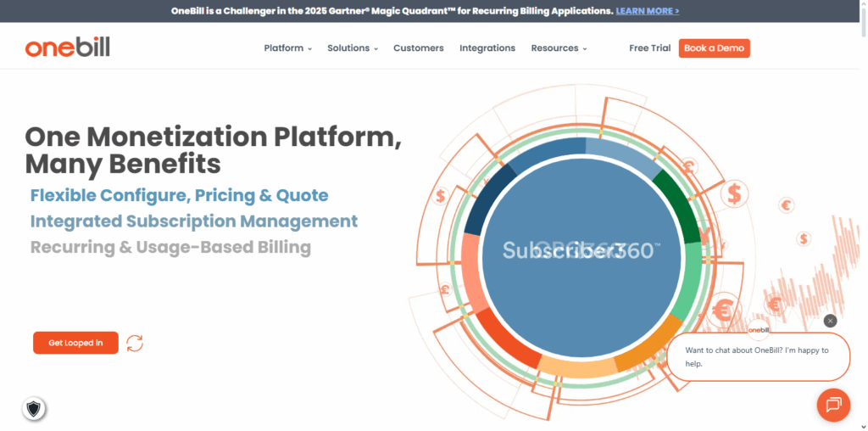The image size is (868, 431).
Task: Click the circular arrows loop icon
Action: pyautogui.click(x=135, y=343)
